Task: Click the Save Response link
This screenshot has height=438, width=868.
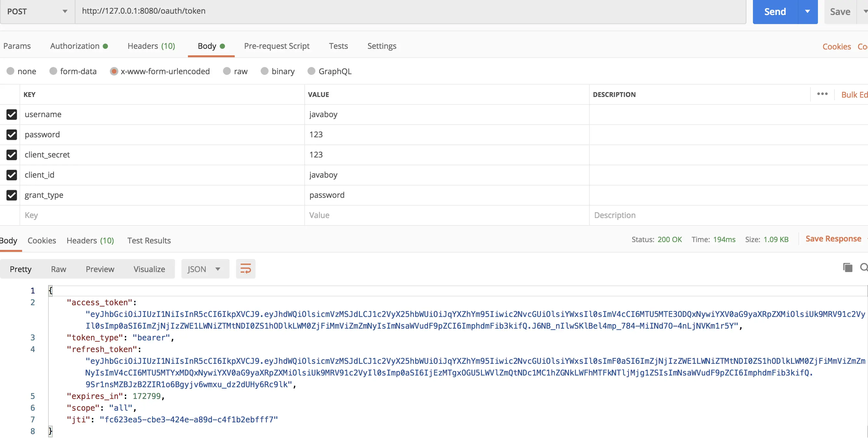Action: pos(833,239)
